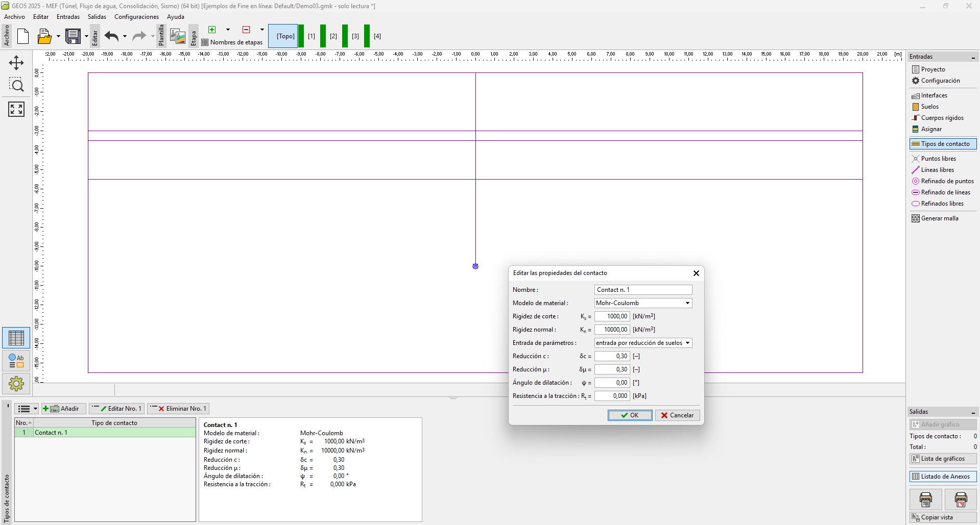Screen dimensions: 980x525
Task: Collapse the Entradas panel
Action: point(973,57)
